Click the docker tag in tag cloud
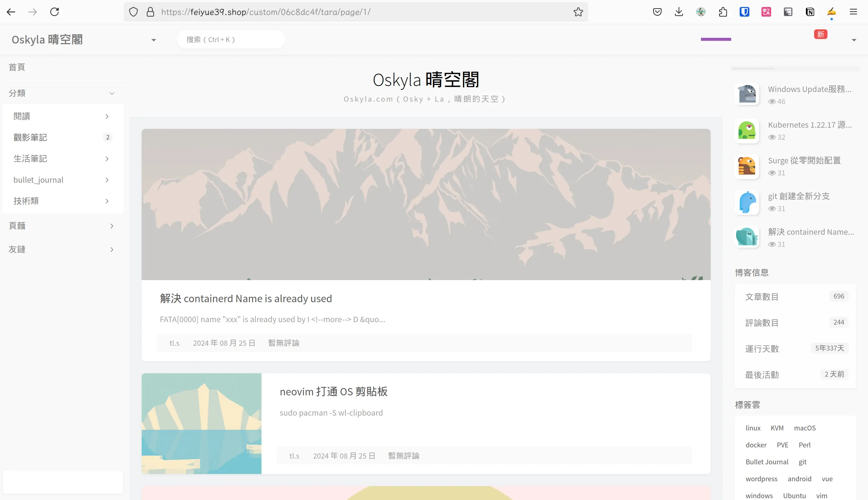Screen dimensions: 868x500 click(x=756, y=445)
